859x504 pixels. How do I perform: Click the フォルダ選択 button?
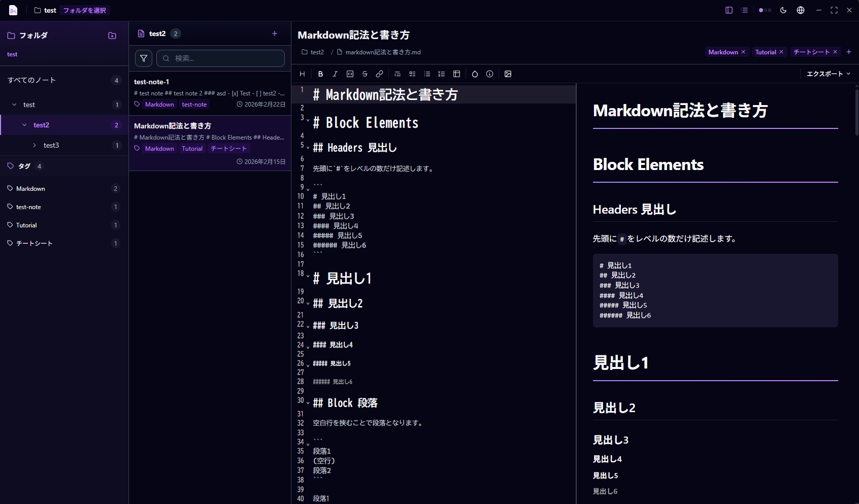pos(84,10)
